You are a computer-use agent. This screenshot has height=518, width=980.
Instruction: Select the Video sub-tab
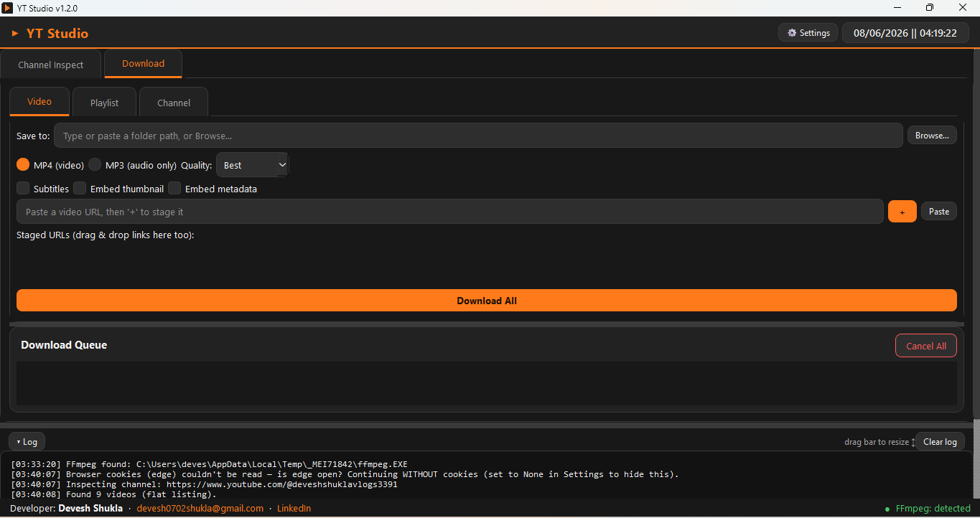(39, 102)
